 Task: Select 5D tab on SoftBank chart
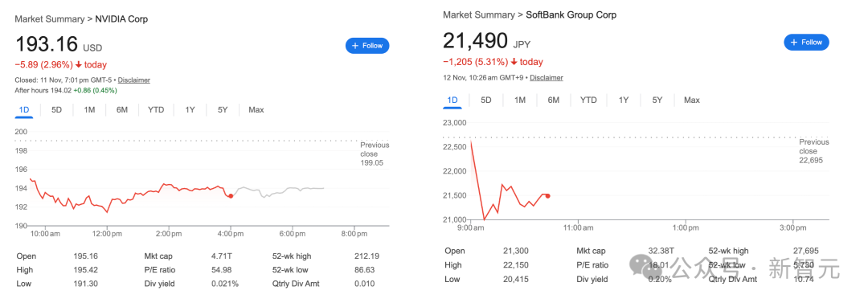[x=486, y=100]
